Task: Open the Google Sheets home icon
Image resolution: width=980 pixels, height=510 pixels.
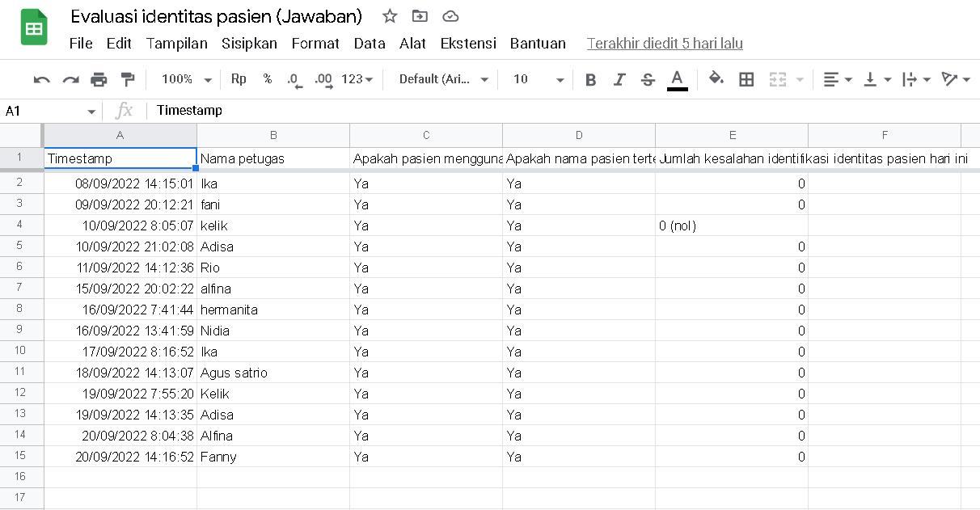Action: (34, 28)
